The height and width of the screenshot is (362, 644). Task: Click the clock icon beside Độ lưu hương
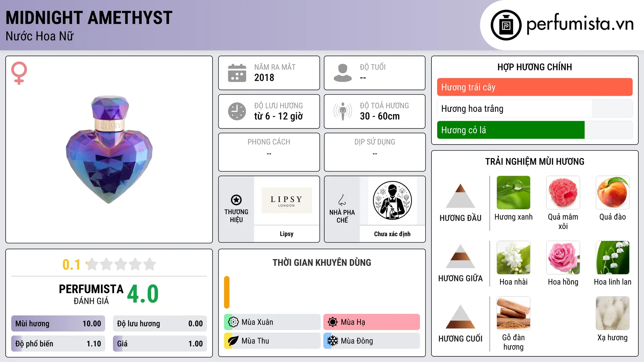point(237,111)
